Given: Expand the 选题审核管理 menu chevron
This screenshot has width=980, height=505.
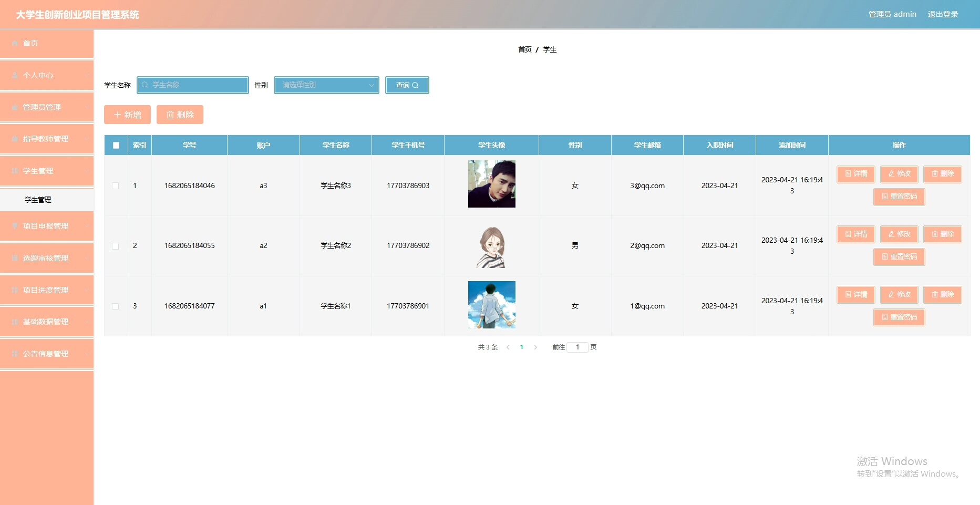Looking at the screenshot, I should click(x=86, y=258).
